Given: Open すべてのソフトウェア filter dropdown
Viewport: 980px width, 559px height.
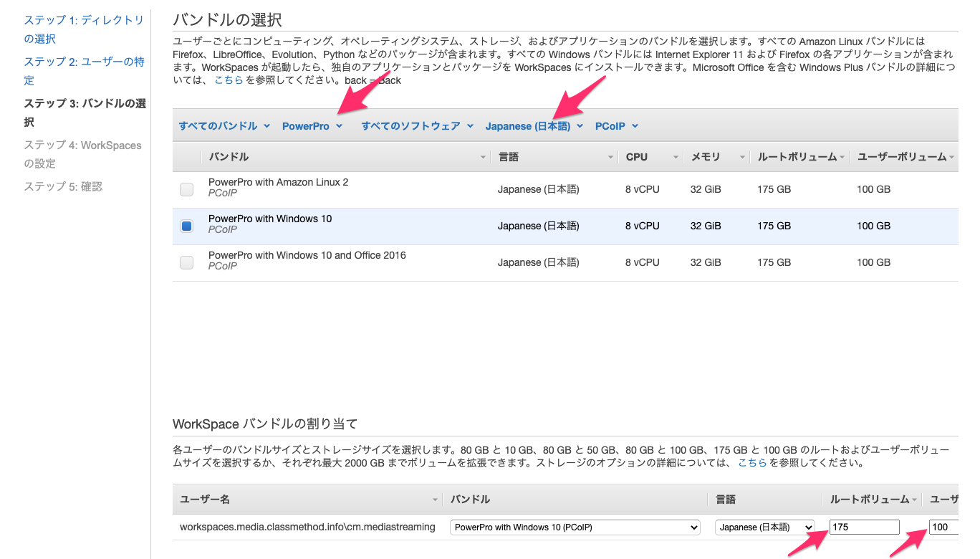Looking at the screenshot, I should [417, 126].
